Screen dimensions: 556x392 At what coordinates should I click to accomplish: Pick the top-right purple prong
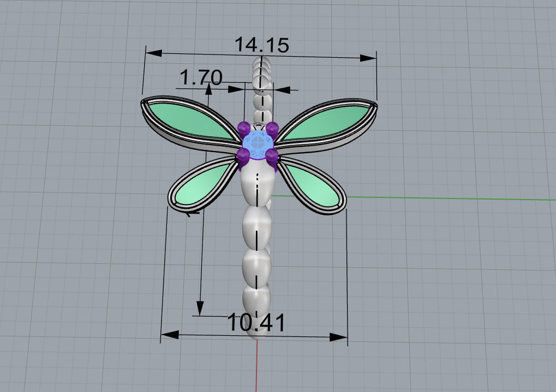(272, 129)
